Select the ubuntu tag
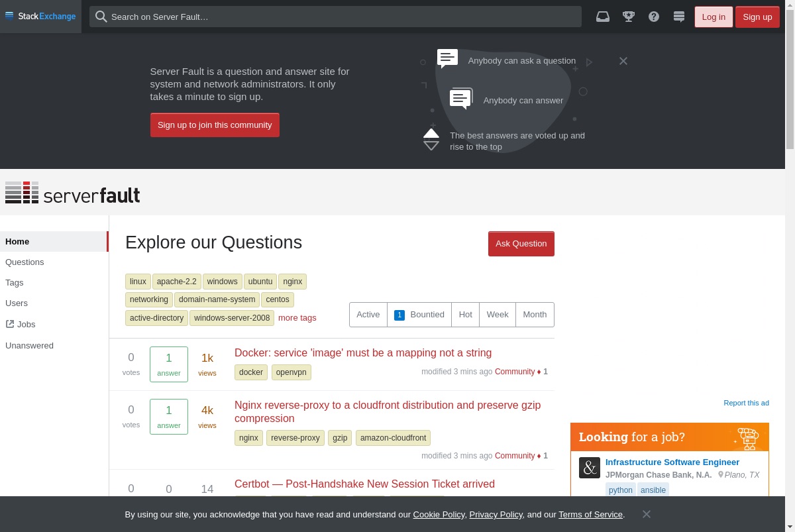Viewport: 795px width, 532px height. click(260, 282)
